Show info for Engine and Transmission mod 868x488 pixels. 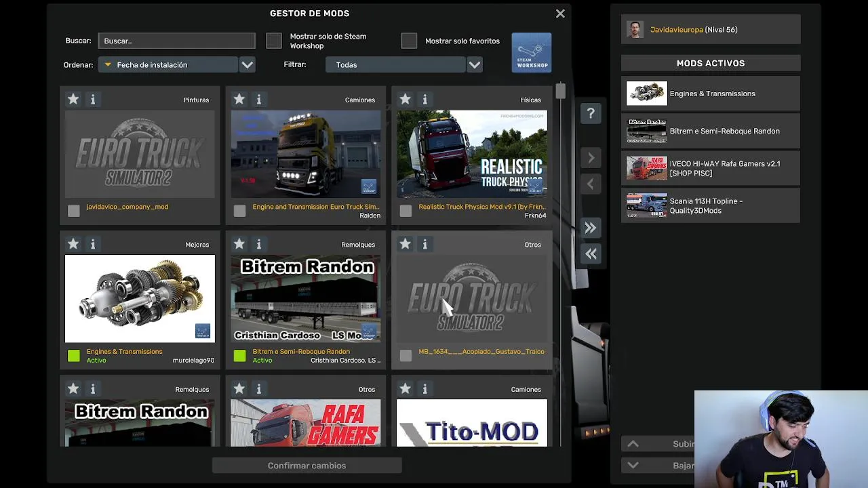click(259, 100)
